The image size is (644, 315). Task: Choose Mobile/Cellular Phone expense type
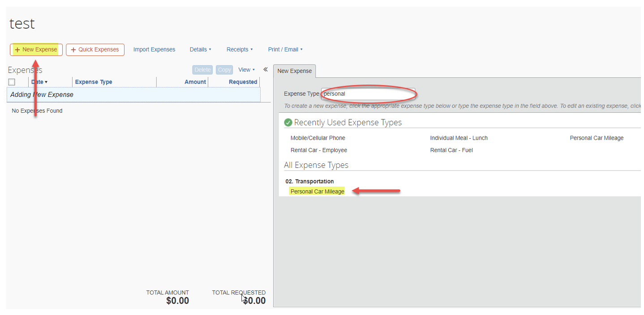pyautogui.click(x=318, y=138)
